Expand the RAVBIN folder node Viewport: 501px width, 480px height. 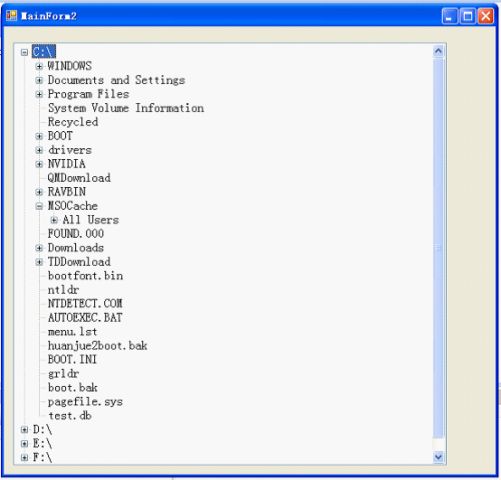tap(39, 192)
